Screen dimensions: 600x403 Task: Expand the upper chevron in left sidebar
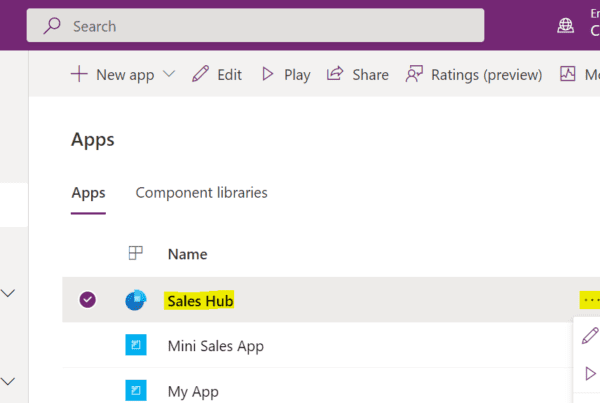tap(9, 294)
